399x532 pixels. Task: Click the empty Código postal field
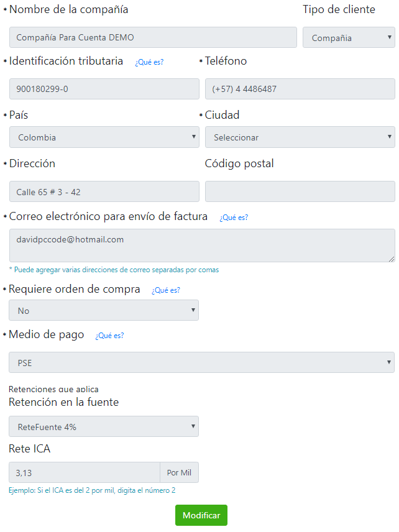click(x=300, y=191)
